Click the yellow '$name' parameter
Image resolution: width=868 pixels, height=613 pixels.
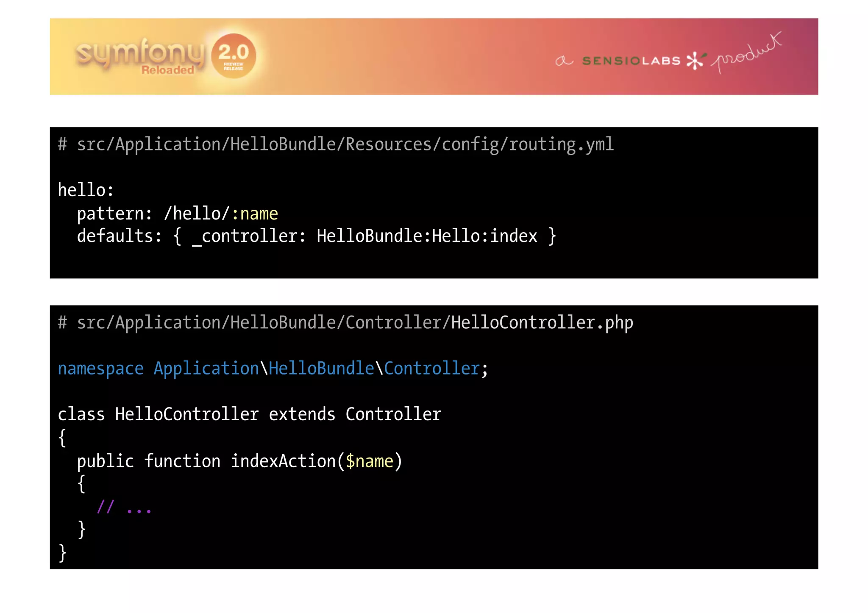click(370, 461)
